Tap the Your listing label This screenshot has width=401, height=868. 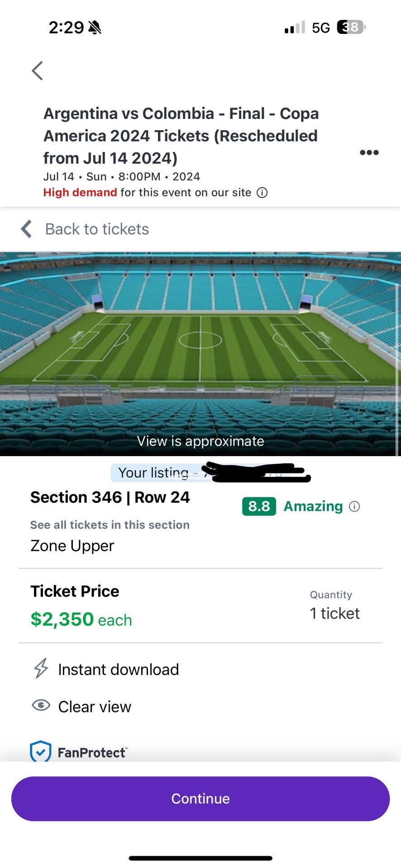(x=153, y=473)
